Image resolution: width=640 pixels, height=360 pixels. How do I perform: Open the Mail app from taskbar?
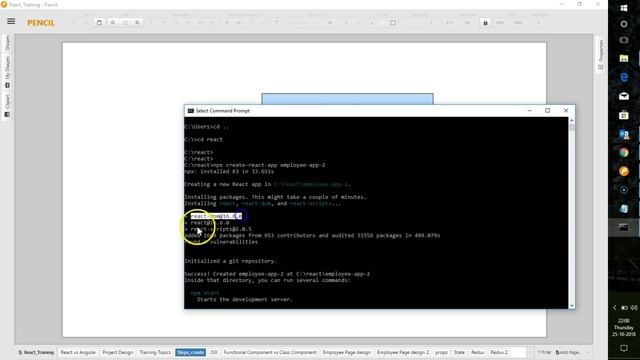coord(624,96)
